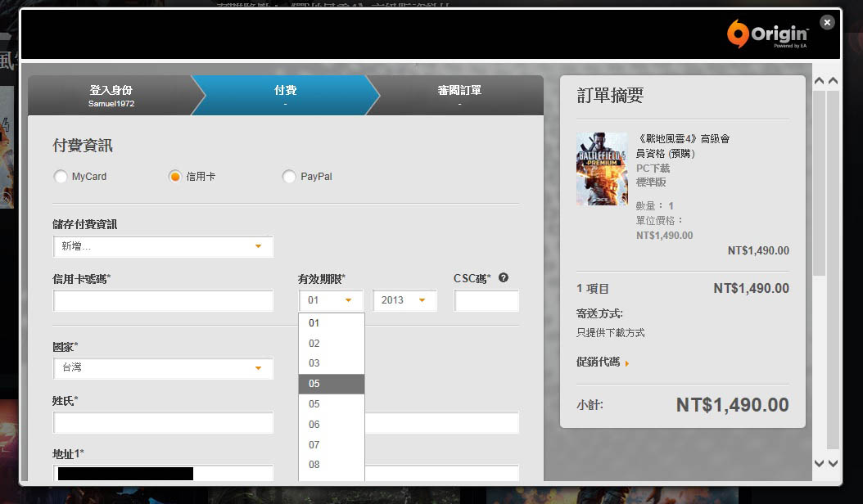The height and width of the screenshot is (504, 863).
Task: Expand the 促銷代碼 promo code link
Action: (599, 362)
